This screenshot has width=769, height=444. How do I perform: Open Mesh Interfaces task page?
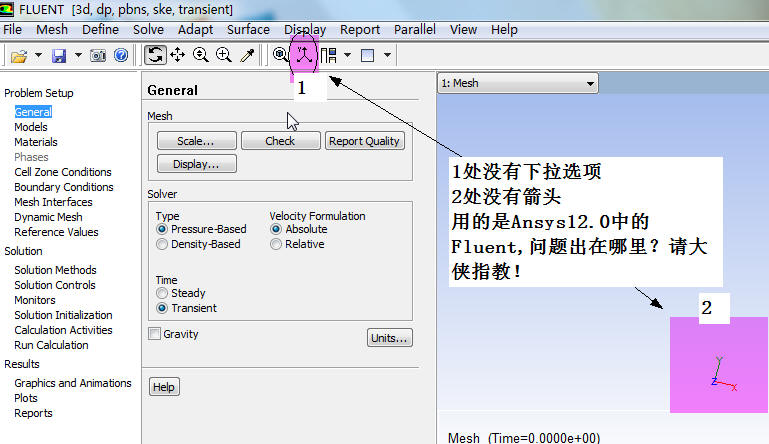(x=53, y=202)
